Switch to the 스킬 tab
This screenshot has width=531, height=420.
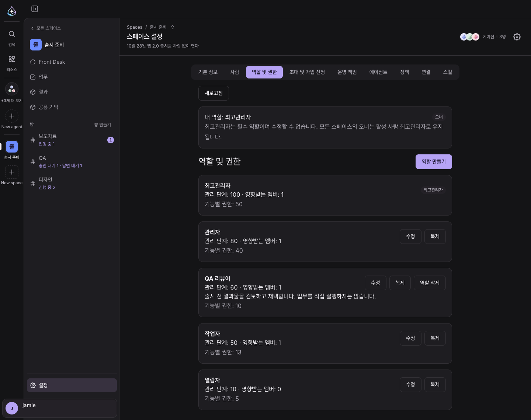[x=448, y=72]
